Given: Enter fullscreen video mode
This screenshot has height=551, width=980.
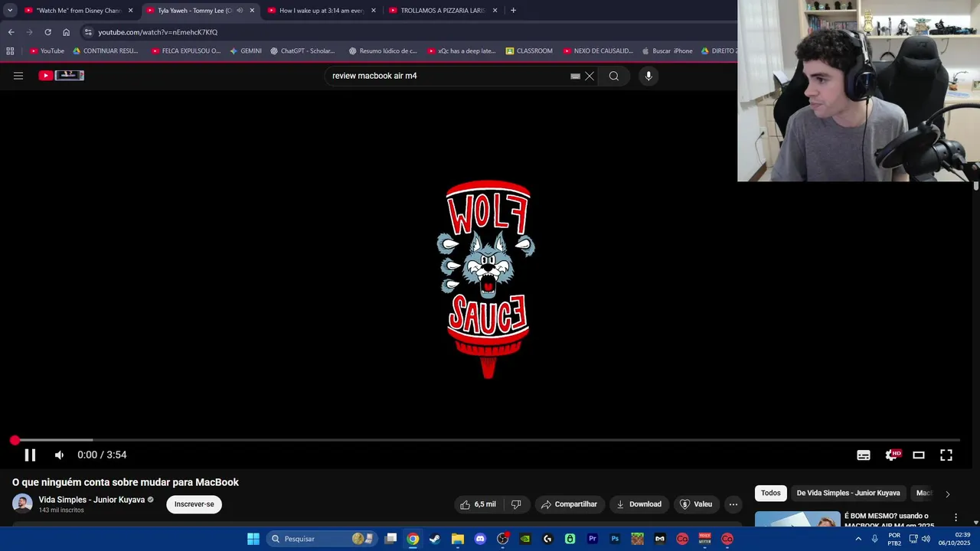Looking at the screenshot, I should tap(946, 455).
